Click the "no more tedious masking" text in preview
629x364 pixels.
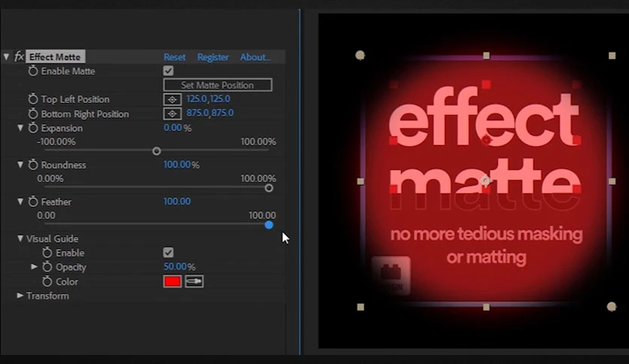click(x=486, y=234)
